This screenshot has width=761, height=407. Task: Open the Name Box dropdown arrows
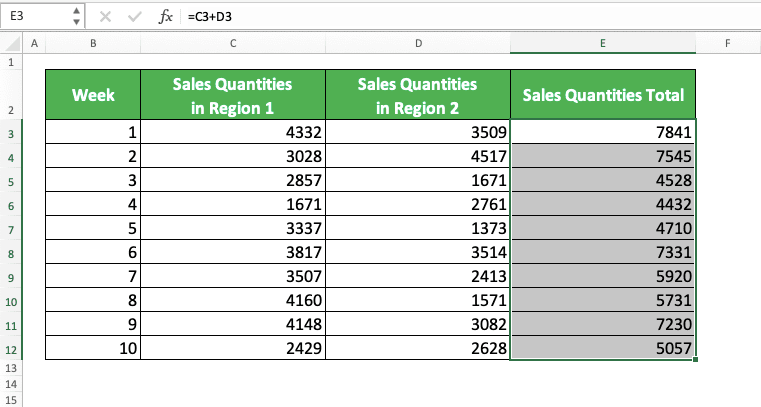coord(76,16)
